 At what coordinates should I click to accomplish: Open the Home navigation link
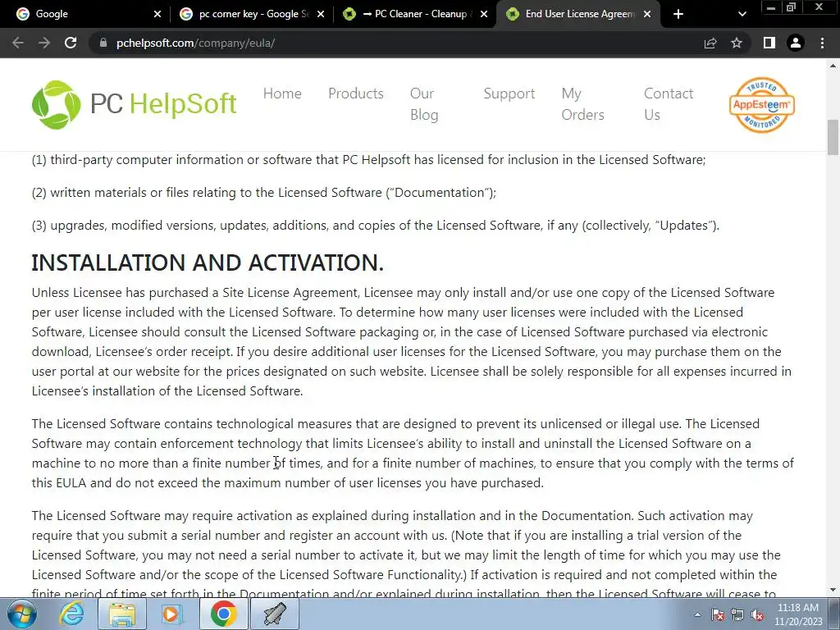pyautogui.click(x=282, y=94)
